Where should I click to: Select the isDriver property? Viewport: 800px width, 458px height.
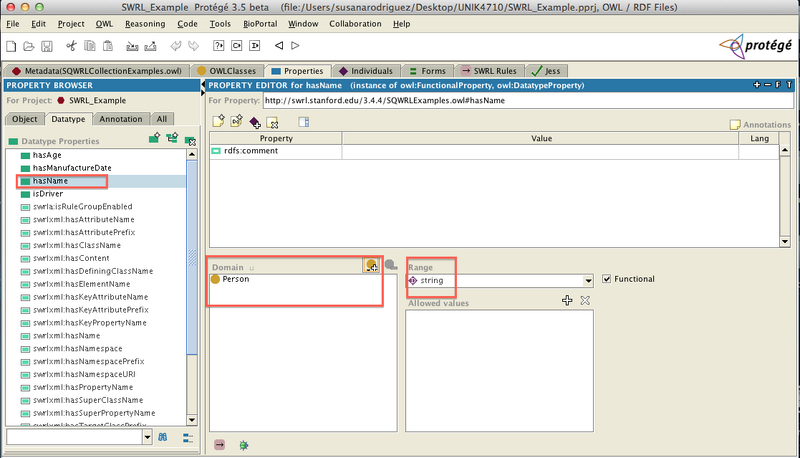pyautogui.click(x=48, y=194)
